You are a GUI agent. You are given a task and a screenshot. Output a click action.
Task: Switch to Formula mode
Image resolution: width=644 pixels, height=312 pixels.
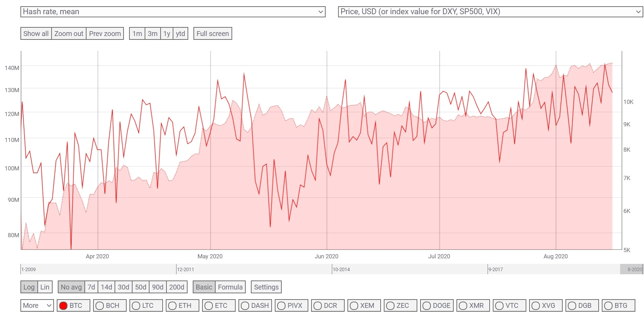click(x=230, y=287)
